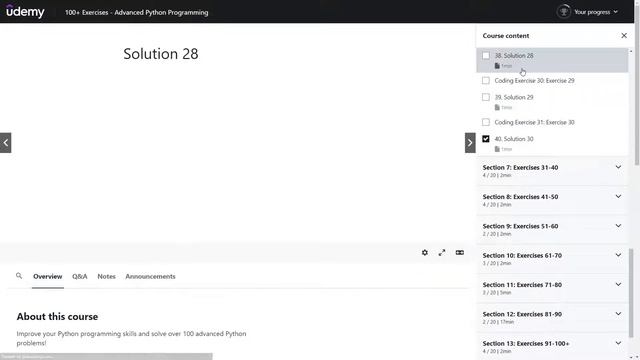Open Coding Exercise 30: Exercise 29

coord(534,80)
